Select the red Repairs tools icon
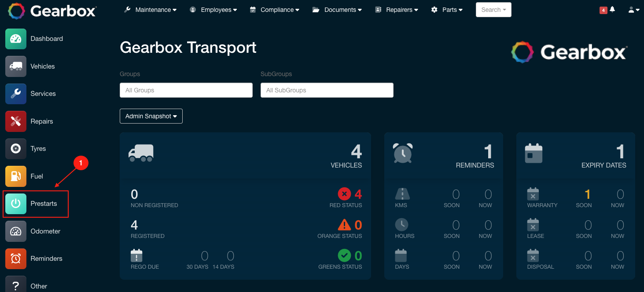644x292 pixels. pyautogui.click(x=16, y=121)
